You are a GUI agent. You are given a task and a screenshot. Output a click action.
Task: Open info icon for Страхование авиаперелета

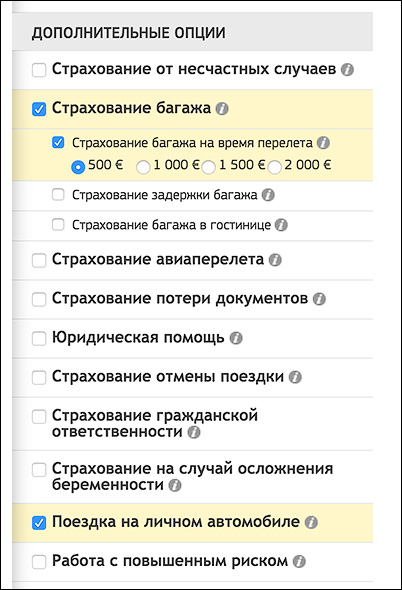[275, 260]
